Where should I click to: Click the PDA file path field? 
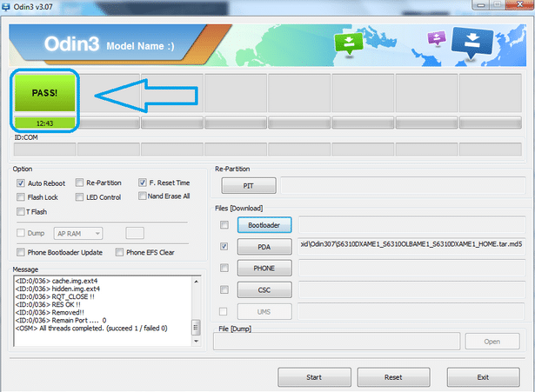[x=411, y=246]
